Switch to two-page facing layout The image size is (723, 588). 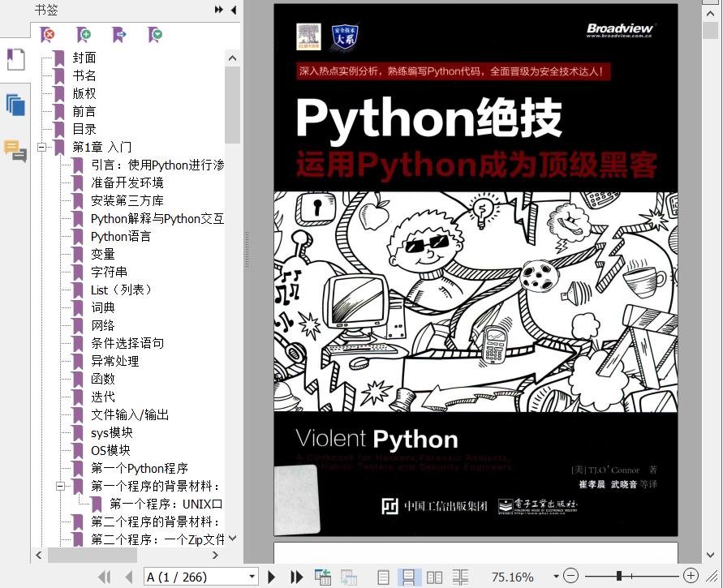[434, 577]
